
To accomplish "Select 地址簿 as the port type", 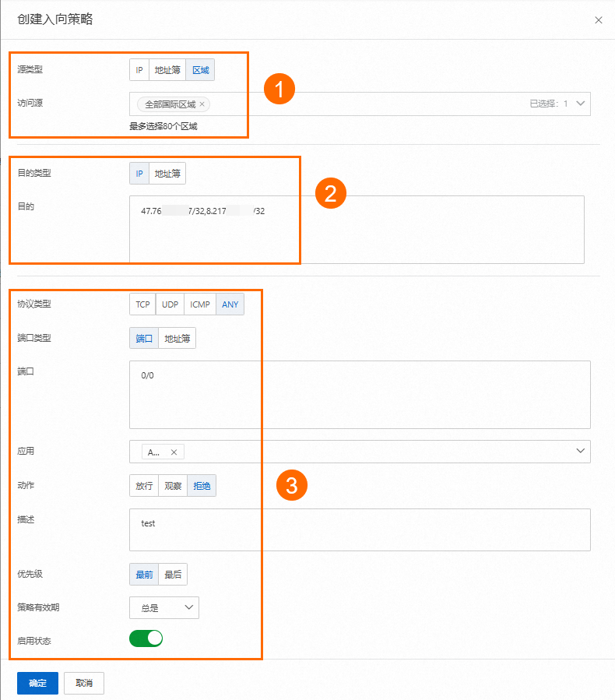I will pyautogui.click(x=177, y=338).
